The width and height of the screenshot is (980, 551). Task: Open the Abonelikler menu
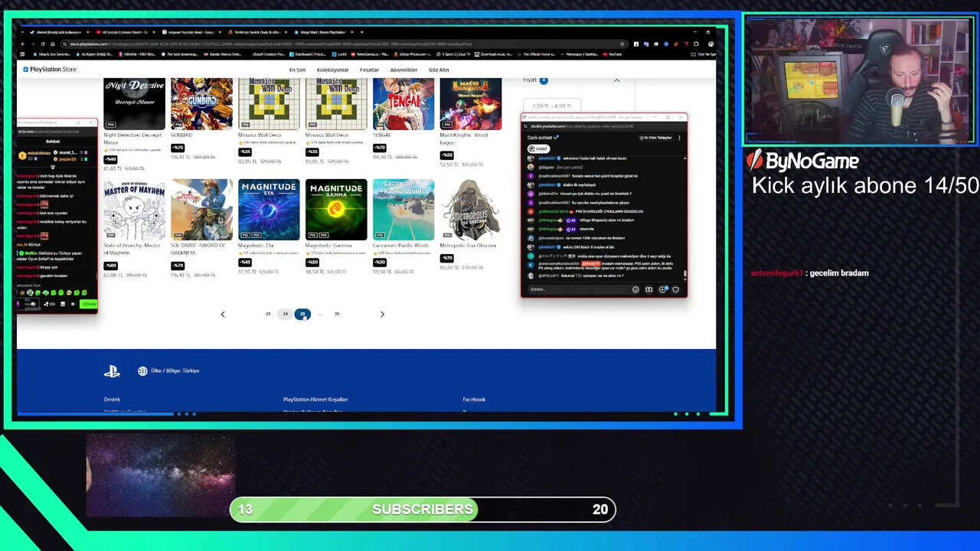pyautogui.click(x=403, y=70)
